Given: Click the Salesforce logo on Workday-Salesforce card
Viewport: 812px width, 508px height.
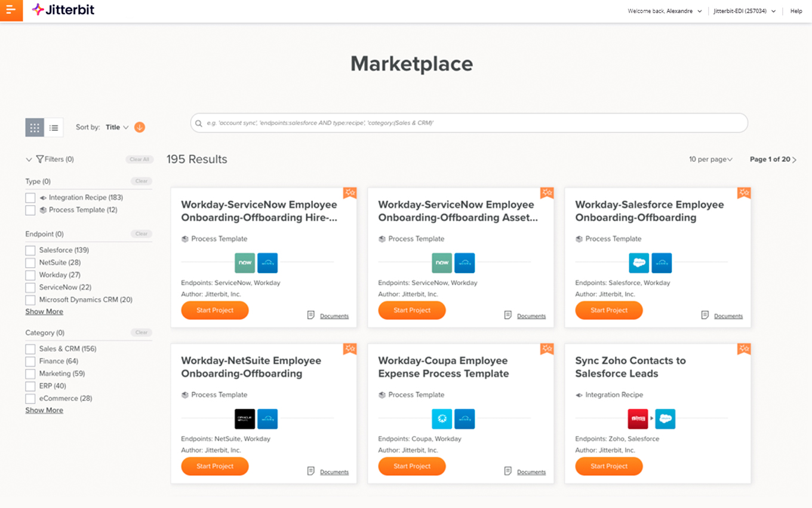Looking at the screenshot, I should [x=639, y=262].
